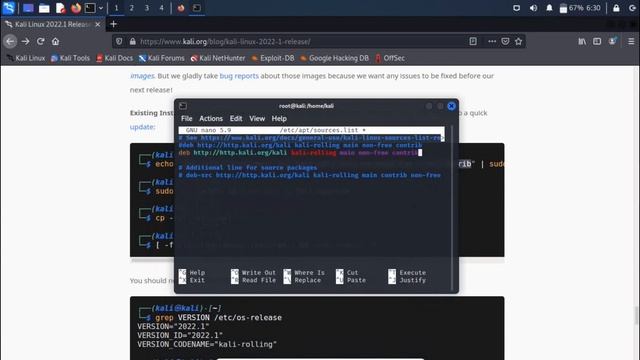Open the Firefox hamburger menu
640x360 pixels.
tap(631, 41)
